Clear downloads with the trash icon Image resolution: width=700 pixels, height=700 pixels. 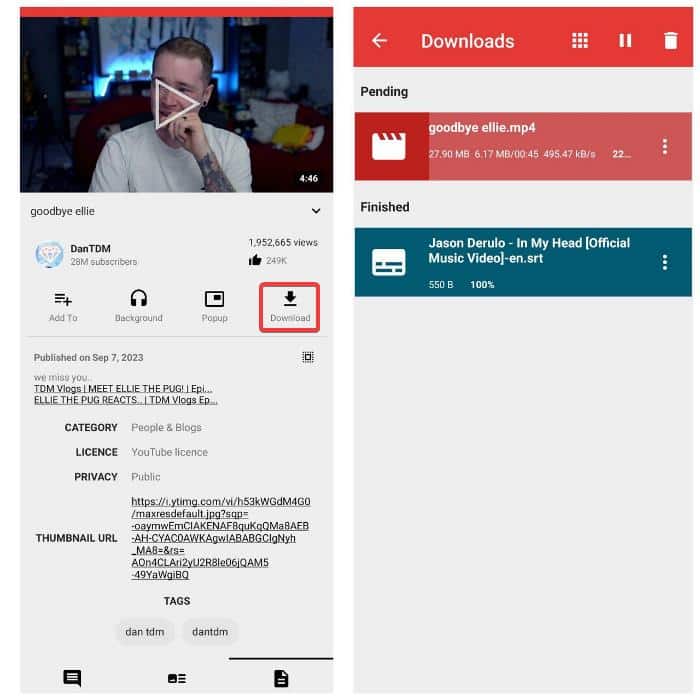670,41
